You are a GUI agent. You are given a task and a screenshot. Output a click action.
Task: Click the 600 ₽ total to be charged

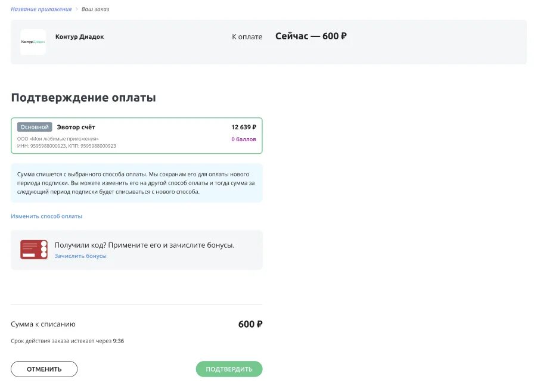click(250, 324)
